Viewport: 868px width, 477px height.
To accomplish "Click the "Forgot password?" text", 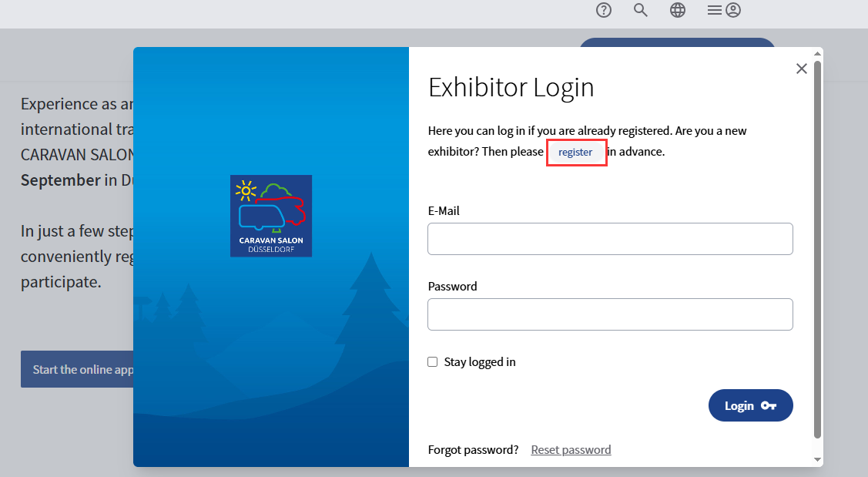I will [x=473, y=450].
